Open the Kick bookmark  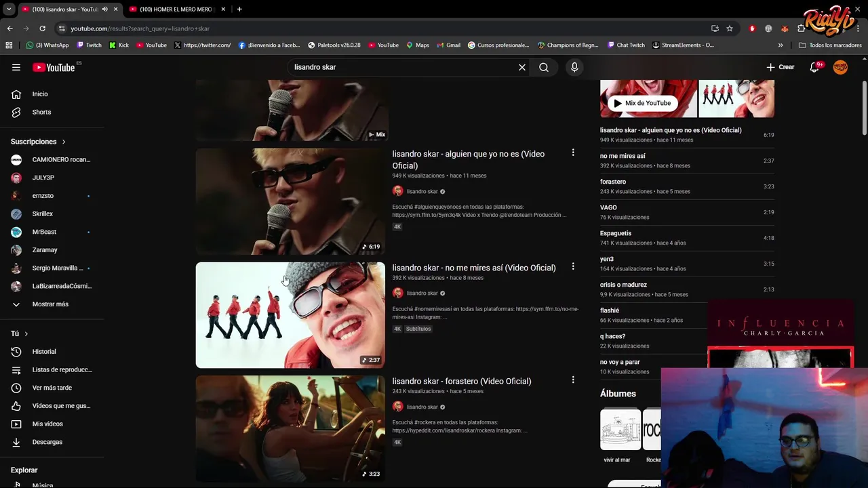119,45
